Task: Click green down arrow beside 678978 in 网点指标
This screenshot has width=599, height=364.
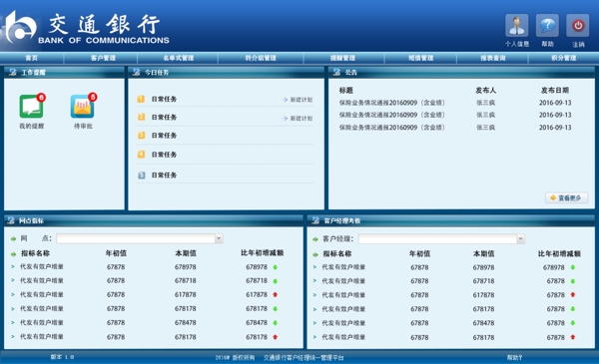Action: (276, 267)
